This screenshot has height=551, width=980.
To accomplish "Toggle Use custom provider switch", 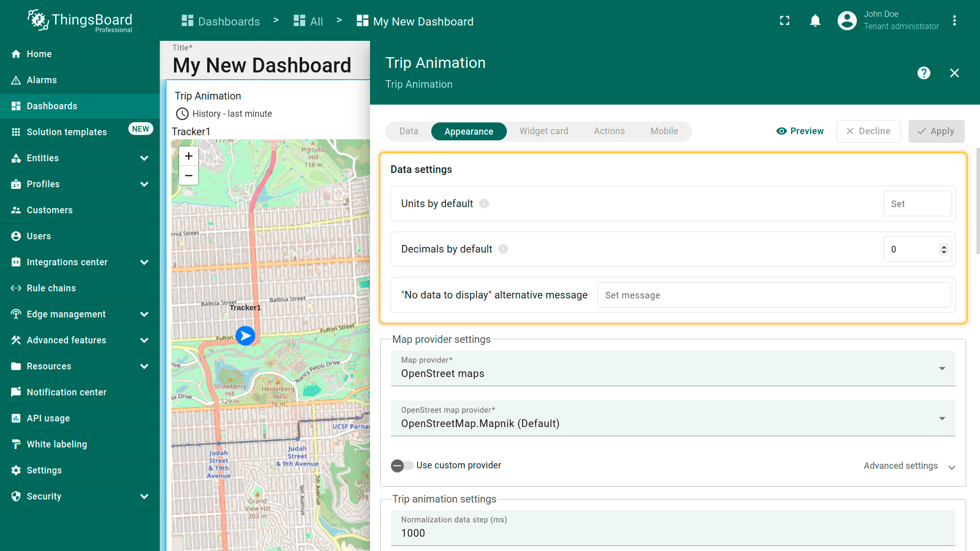I will (402, 465).
